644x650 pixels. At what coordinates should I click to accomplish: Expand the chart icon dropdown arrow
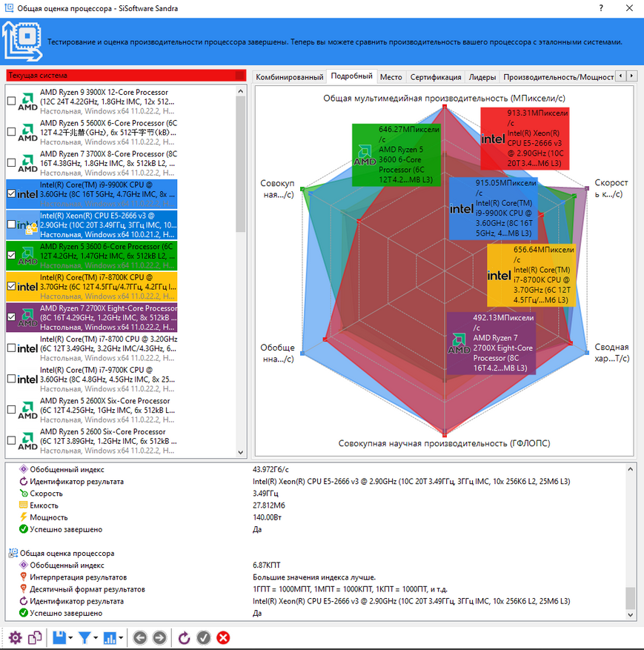(x=122, y=638)
